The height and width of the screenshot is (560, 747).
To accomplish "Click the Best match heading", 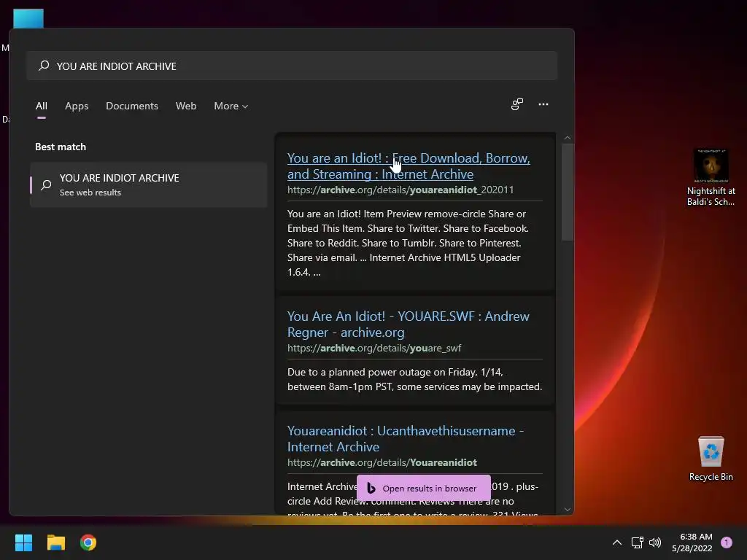I will click(x=61, y=147).
